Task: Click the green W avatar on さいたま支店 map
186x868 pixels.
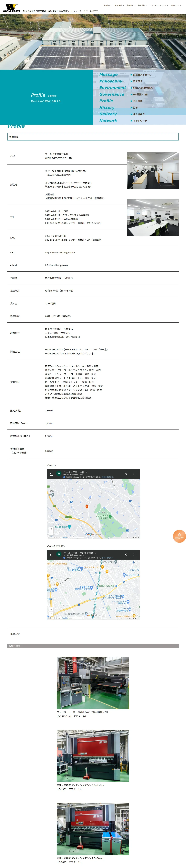Action: 59,554
